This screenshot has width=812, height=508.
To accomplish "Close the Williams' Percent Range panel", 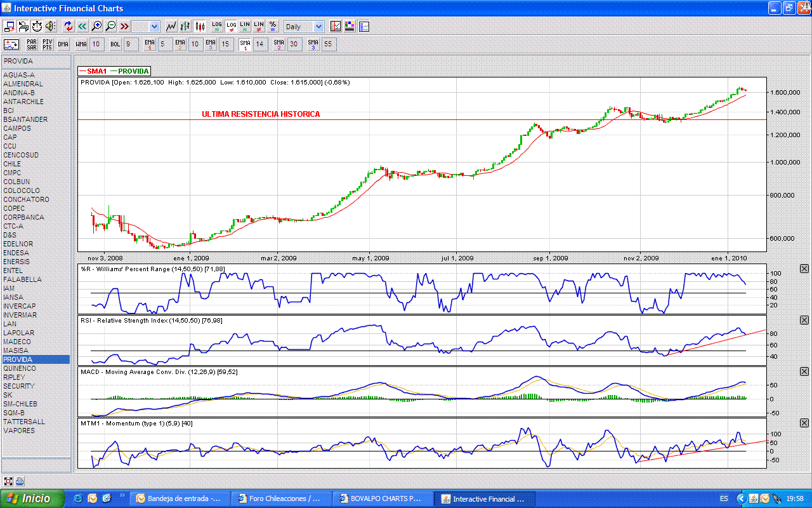I will 804,269.
